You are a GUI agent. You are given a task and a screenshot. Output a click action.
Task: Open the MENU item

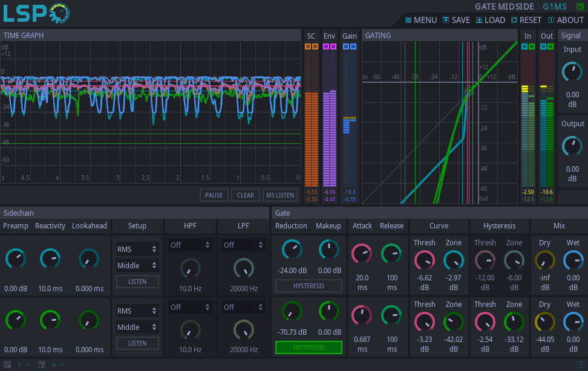[421, 20]
